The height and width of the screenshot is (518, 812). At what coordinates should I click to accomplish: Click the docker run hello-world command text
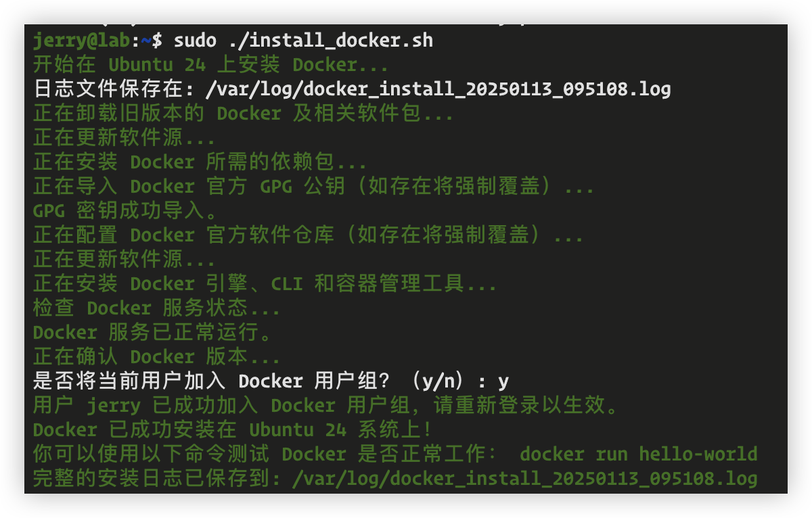638,454
